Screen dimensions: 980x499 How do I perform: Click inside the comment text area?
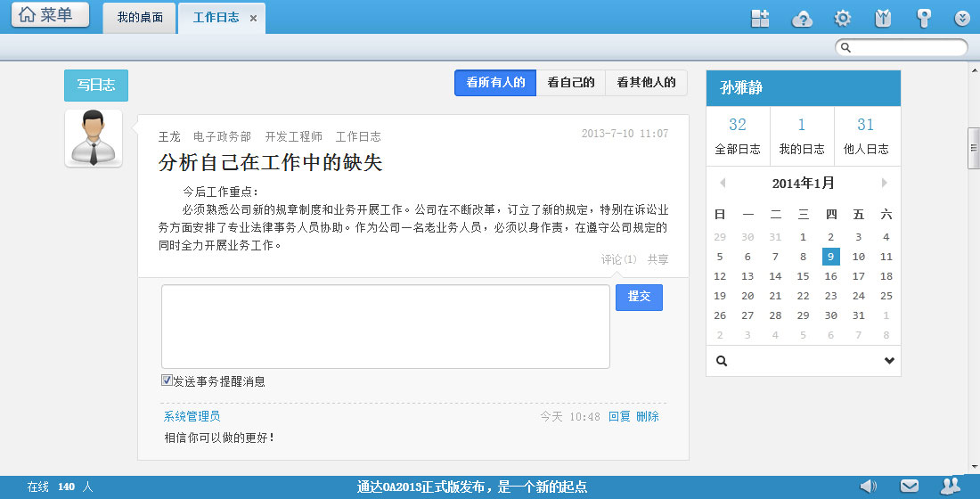pos(385,326)
